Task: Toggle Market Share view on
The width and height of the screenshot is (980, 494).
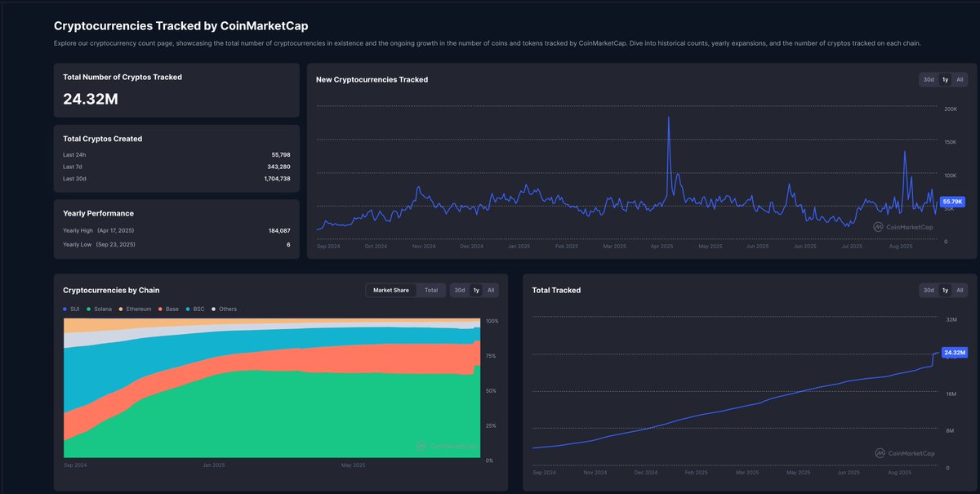Action: coord(391,290)
